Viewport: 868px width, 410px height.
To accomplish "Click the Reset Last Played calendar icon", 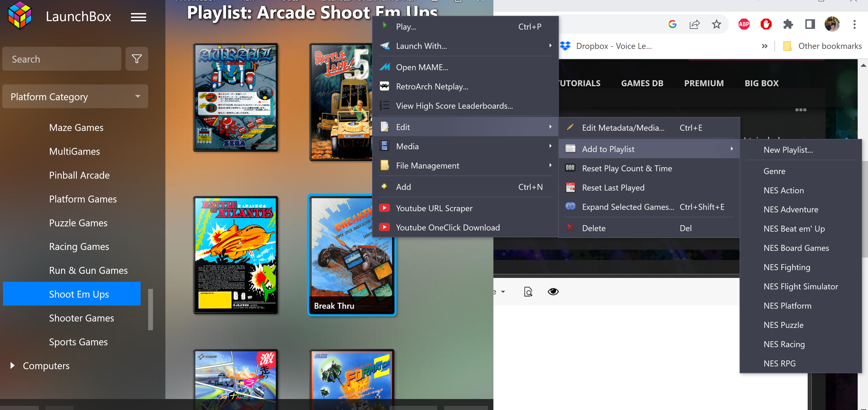I will [x=570, y=187].
